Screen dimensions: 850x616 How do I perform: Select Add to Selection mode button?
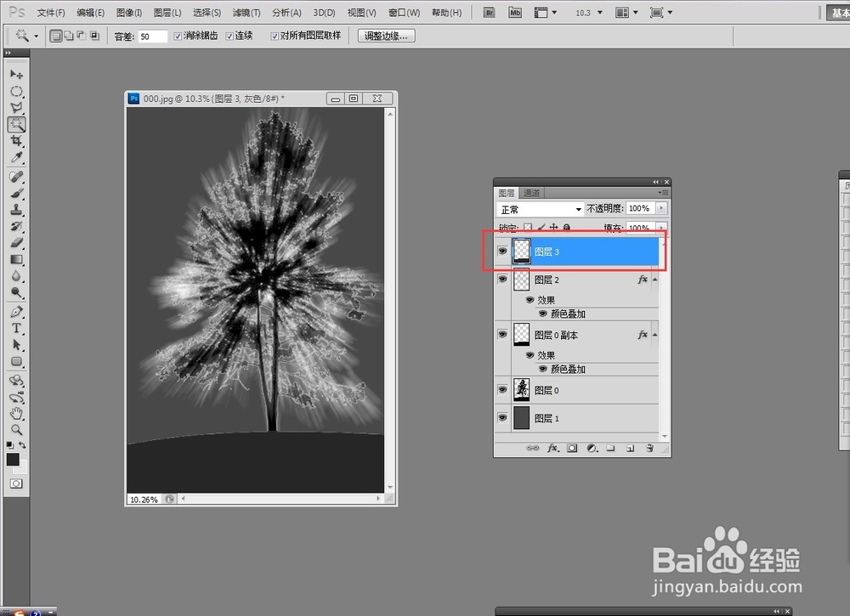pyautogui.click(x=68, y=36)
